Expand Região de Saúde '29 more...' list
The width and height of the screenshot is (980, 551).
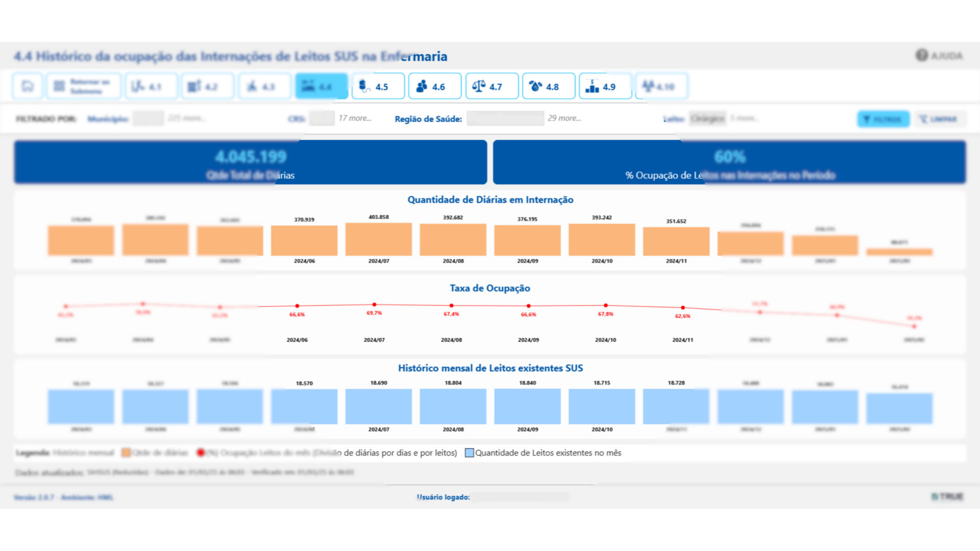pos(564,118)
